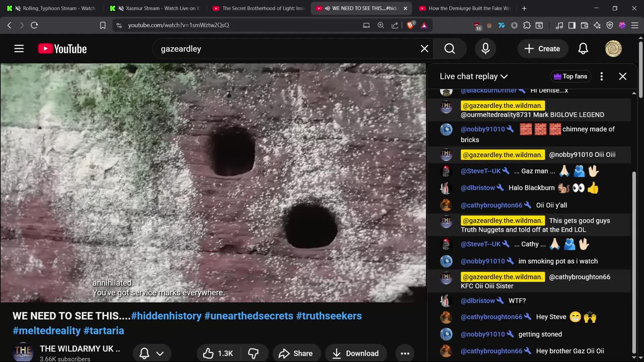Click the browser zoom magnifier icon
Image resolution: width=644 pixels, height=362 pixels.
(x=381, y=25)
